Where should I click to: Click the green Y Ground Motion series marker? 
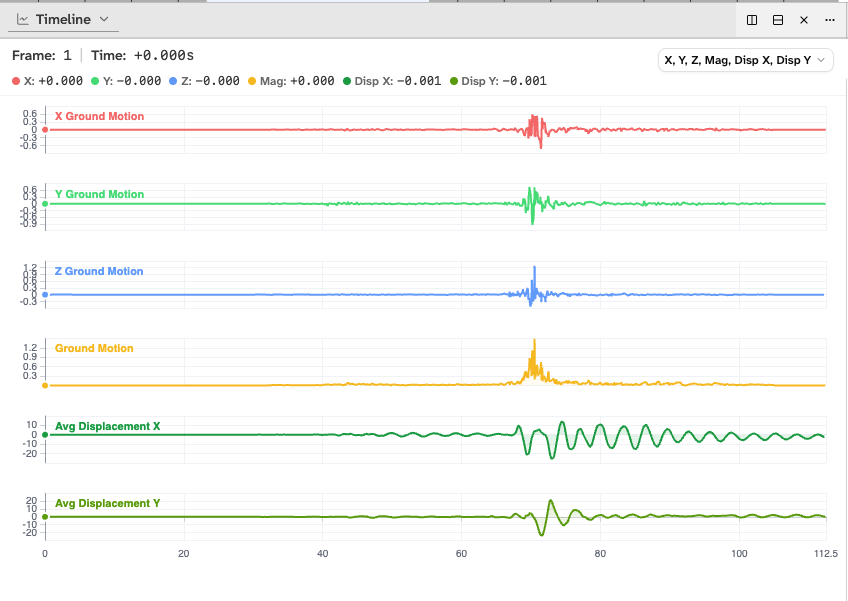click(x=44, y=203)
